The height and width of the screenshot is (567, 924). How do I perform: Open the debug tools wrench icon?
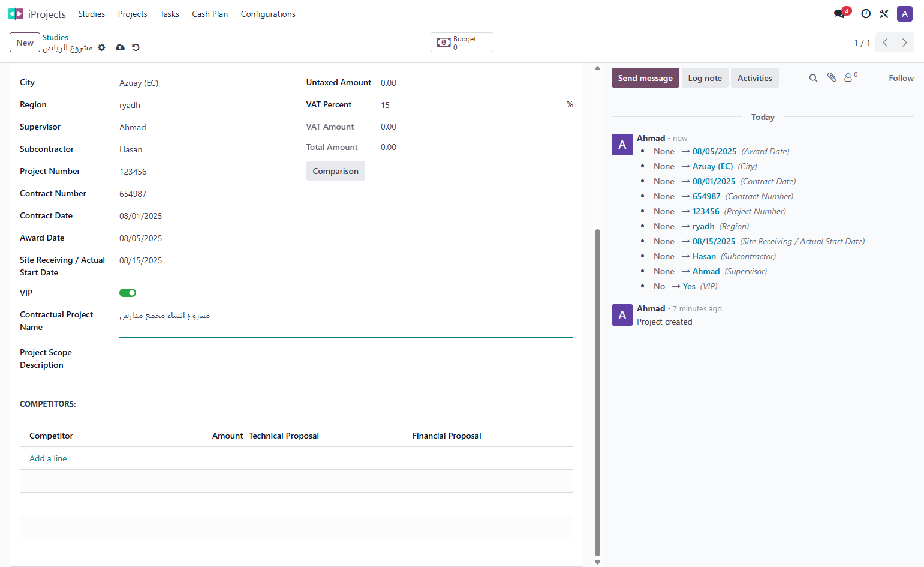coord(884,14)
